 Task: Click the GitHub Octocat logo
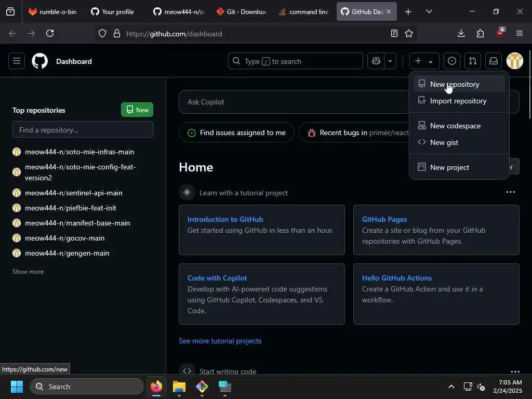[x=39, y=61]
